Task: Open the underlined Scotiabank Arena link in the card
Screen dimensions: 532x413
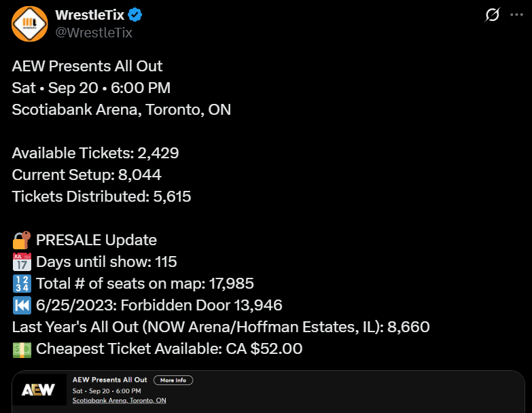Action: point(119,401)
